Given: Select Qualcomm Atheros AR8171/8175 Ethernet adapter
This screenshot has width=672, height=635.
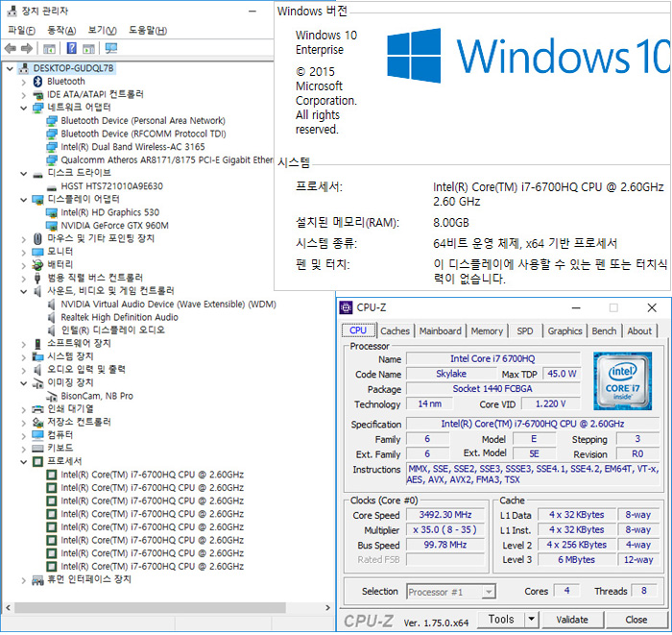Looking at the screenshot, I should point(167,159).
